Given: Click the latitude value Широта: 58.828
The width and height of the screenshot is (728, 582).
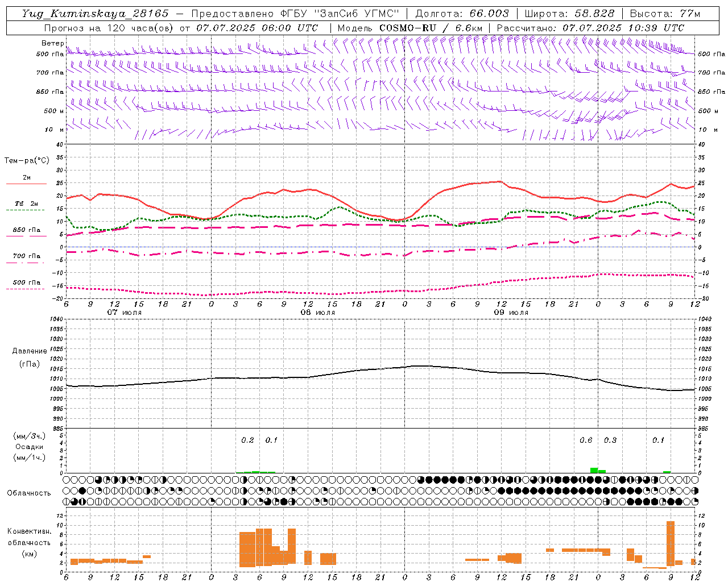Looking at the screenshot, I should coord(569,14).
